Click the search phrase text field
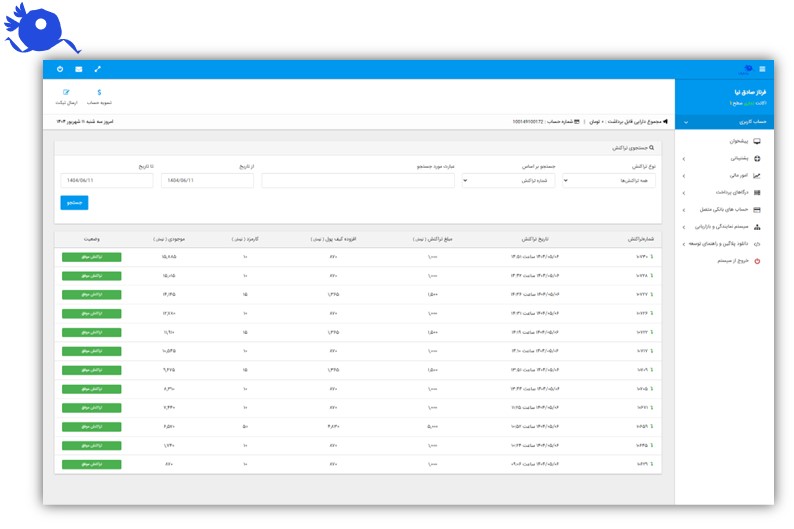This screenshot has height=529, width=794. [358, 181]
